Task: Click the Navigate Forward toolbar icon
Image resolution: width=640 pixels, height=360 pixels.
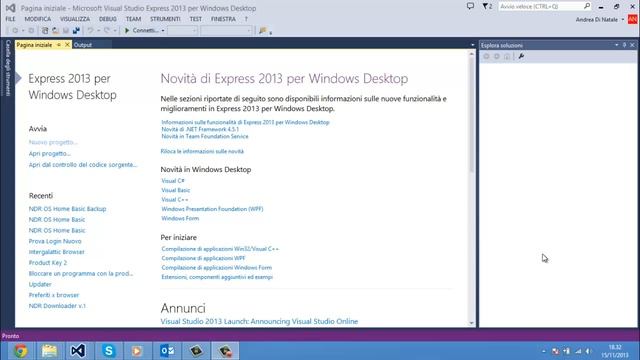Action: click(x=31, y=31)
